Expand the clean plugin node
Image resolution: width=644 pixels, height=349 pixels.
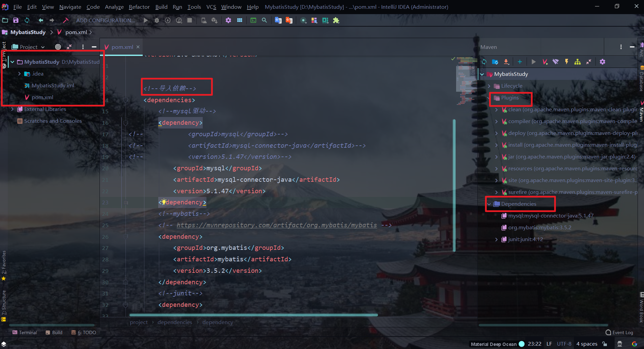(496, 110)
